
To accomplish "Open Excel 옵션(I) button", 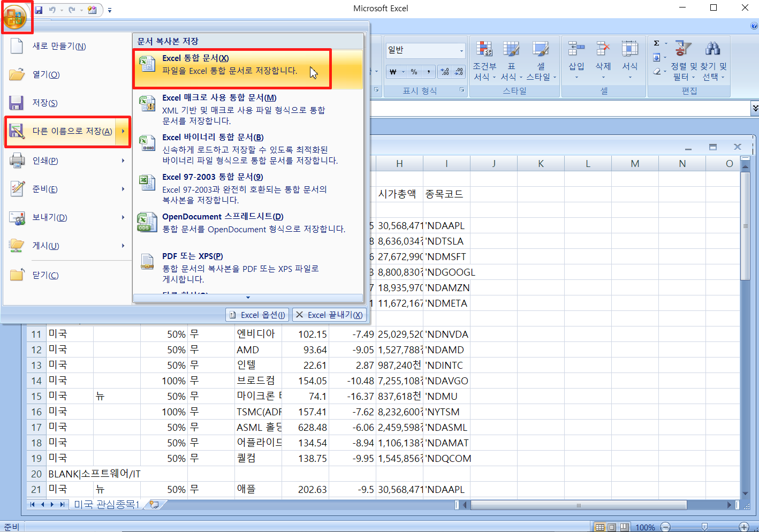I will (257, 315).
